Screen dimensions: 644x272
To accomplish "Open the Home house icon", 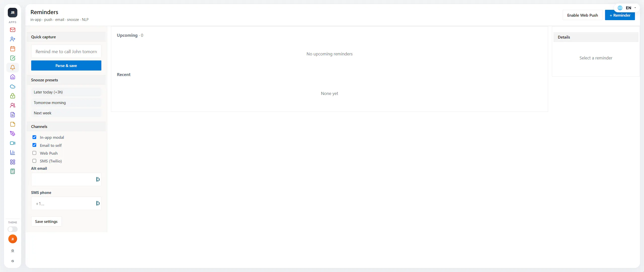I will 13,77.
